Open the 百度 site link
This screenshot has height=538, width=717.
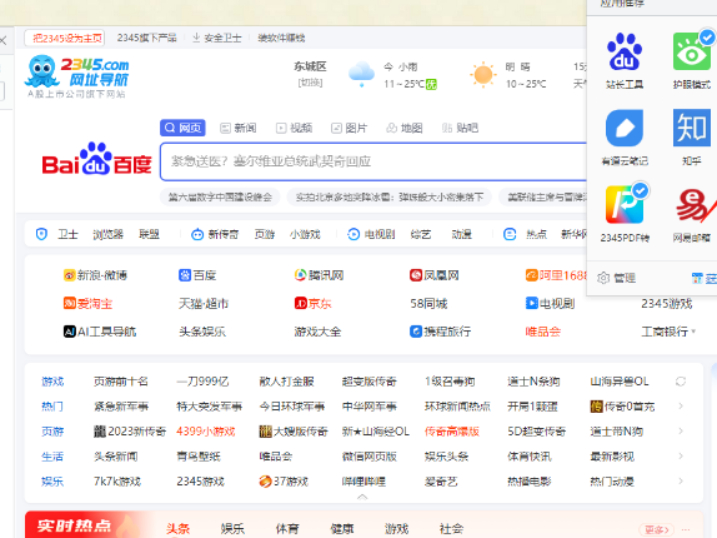click(x=197, y=275)
